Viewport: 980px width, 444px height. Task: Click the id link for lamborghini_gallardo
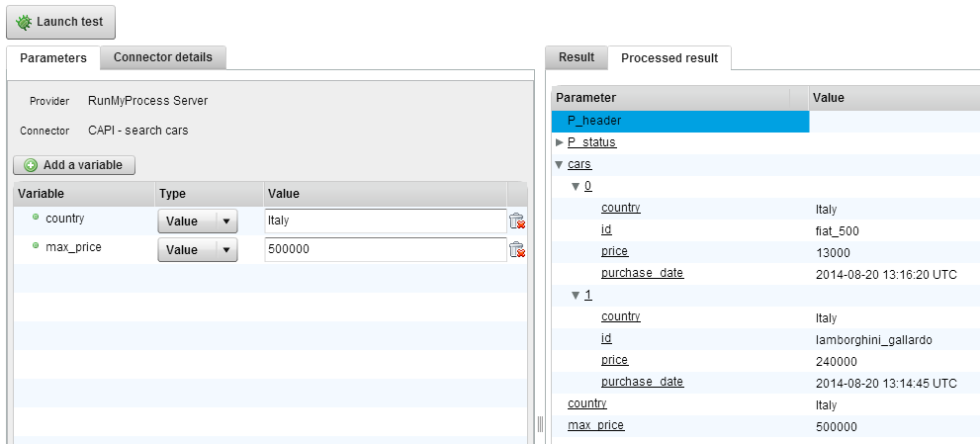tap(606, 338)
